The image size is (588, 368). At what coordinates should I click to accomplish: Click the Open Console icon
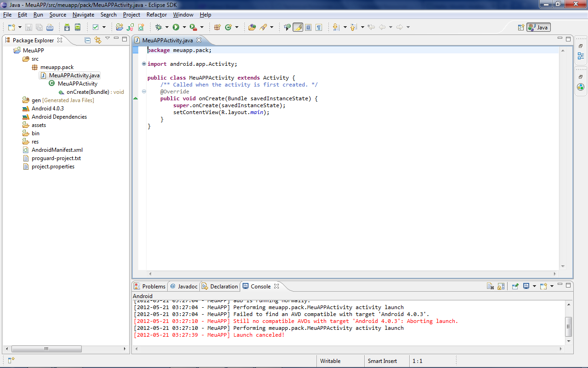tap(544, 286)
